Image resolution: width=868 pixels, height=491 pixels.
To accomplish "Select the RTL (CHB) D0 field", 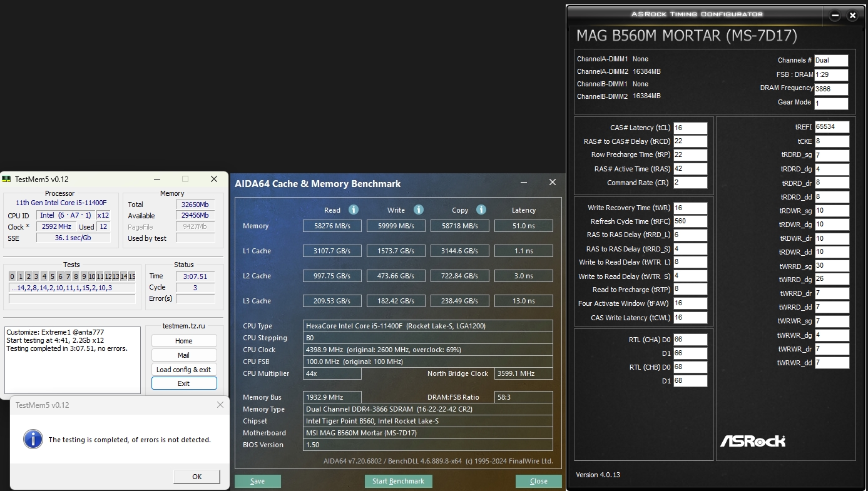I will click(x=690, y=367).
